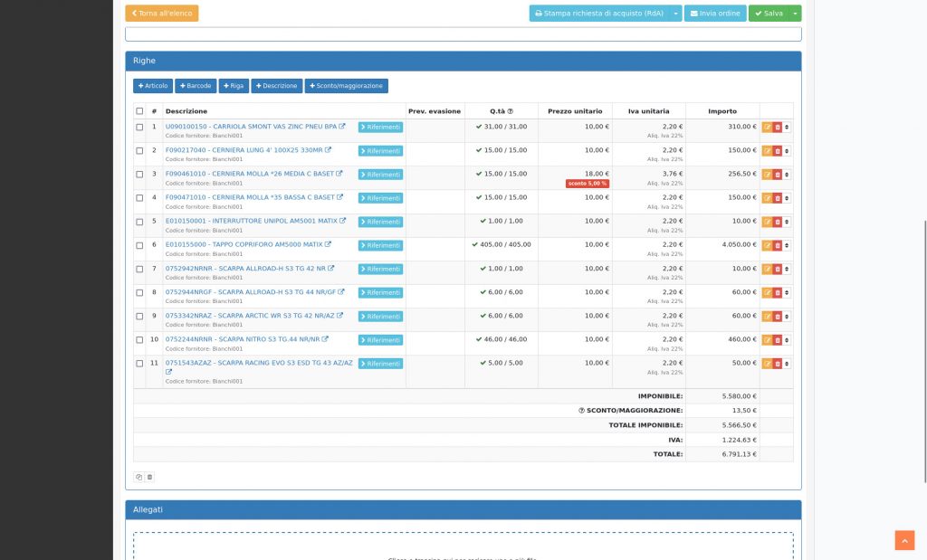The image size is (927, 560).
Task: Open the external link icon for TAPPO COPRIFORO
Action: pos(328,244)
